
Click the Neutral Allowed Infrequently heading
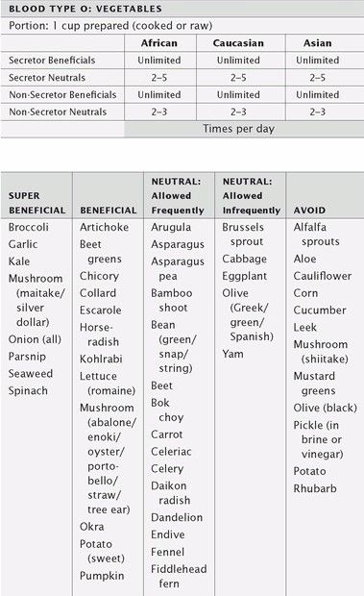[x=252, y=196]
